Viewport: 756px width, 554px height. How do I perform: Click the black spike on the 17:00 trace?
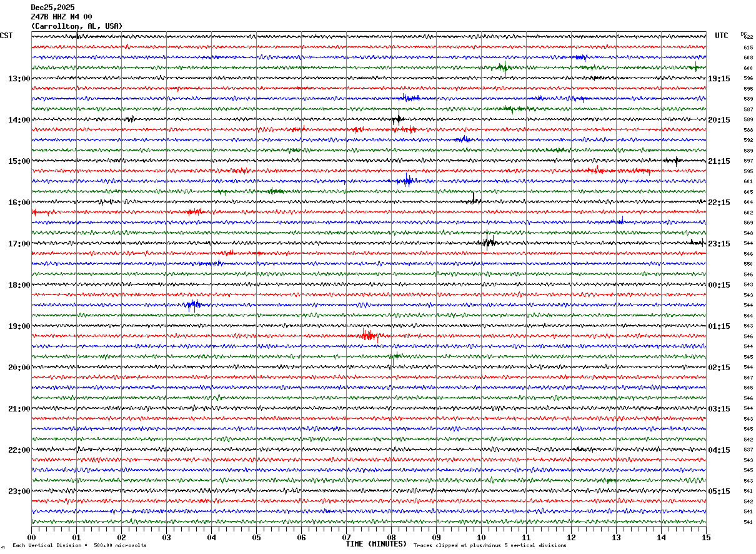(x=488, y=241)
